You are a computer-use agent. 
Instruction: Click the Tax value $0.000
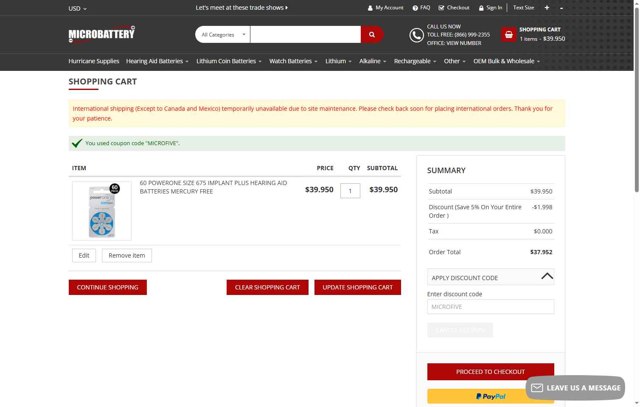coord(543,231)
